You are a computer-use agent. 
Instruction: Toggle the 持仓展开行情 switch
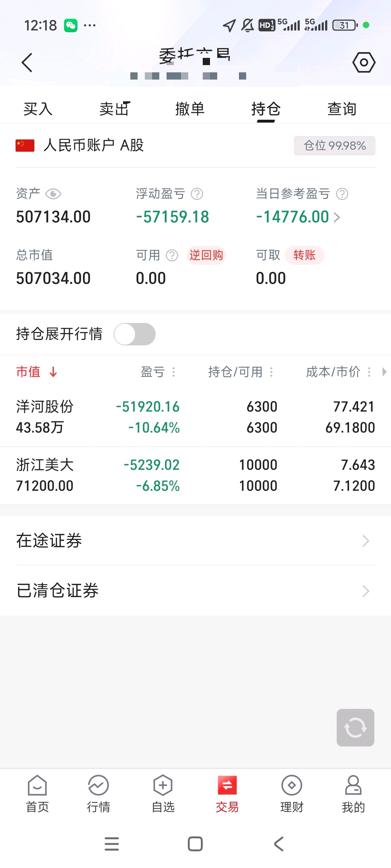point(135,334)
